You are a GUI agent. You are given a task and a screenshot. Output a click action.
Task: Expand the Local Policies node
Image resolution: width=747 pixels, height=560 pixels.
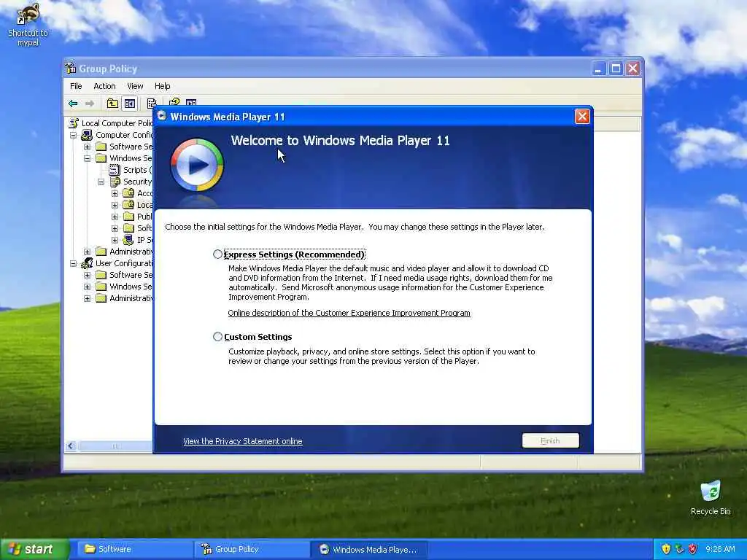click(x=115, y=205)
